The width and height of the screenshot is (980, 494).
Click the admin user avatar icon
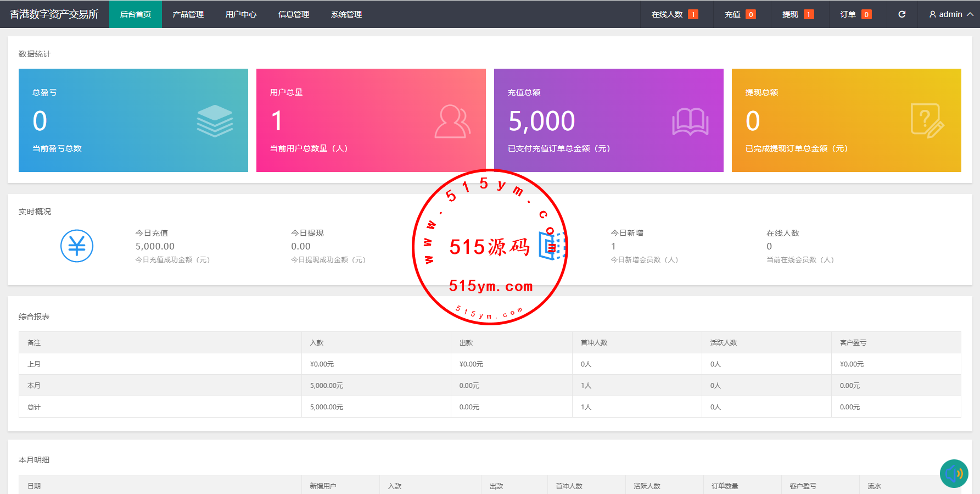932,14
